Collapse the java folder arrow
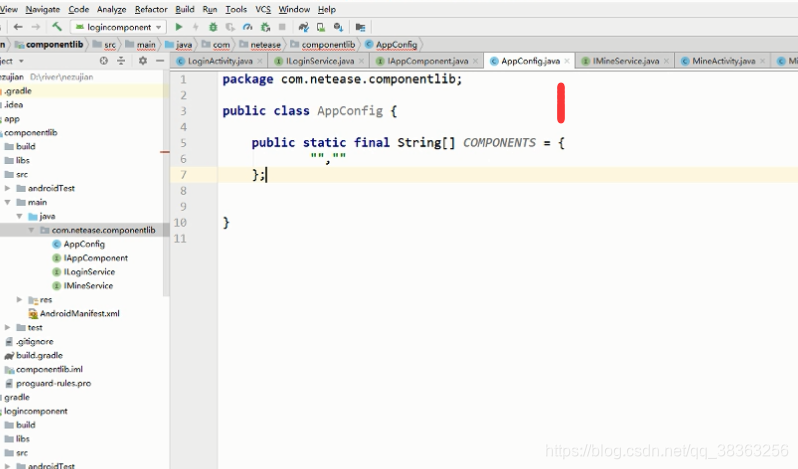The width and height of the screenshot is (798, 469). tap(19, 216)
